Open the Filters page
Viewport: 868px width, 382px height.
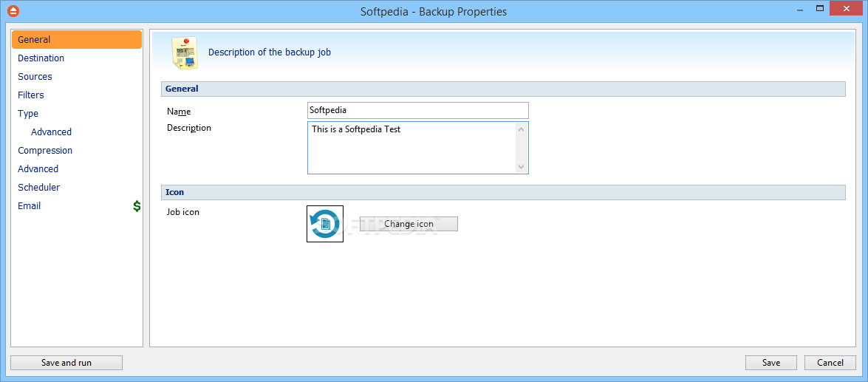(x=77, y=95)
